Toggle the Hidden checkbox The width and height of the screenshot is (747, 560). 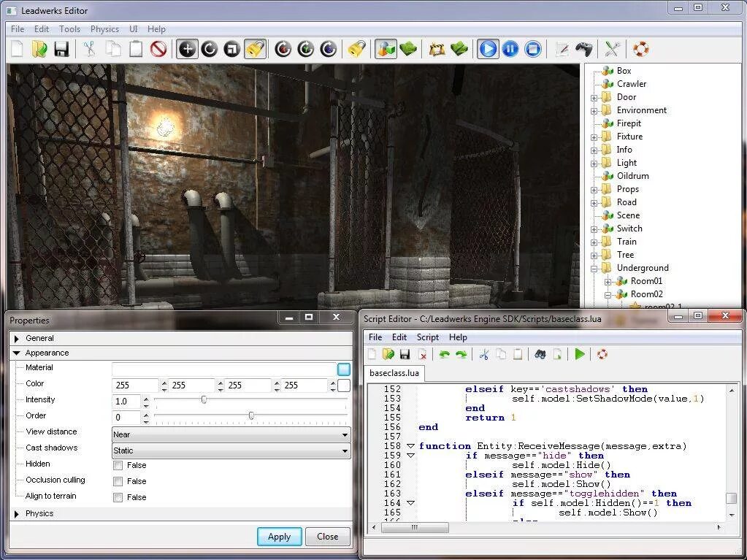pyautogui.click(x=118, y=465)
